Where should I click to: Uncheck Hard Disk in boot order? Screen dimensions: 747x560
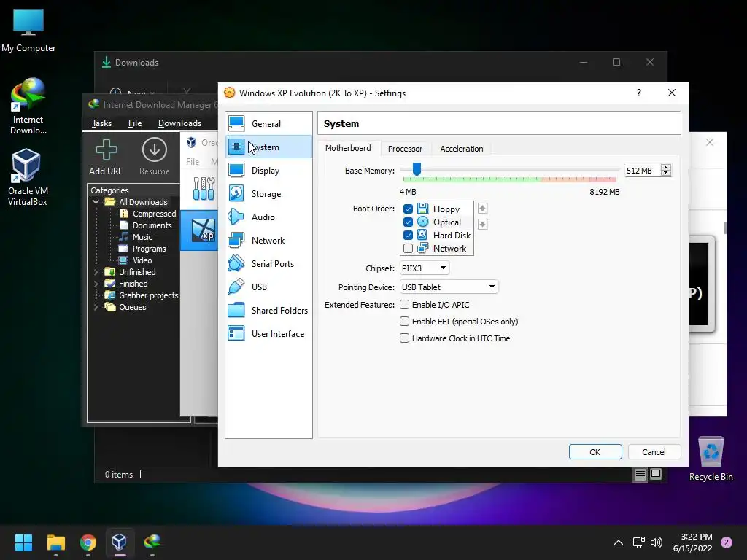tap(408, 236)
